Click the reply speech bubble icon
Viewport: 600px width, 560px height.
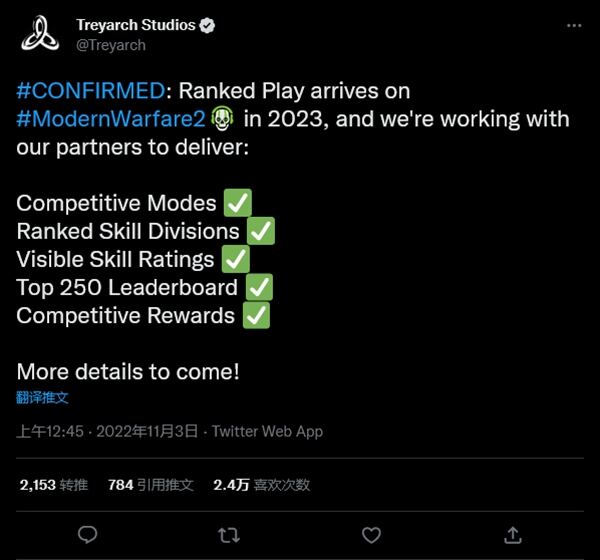(87, 535)
